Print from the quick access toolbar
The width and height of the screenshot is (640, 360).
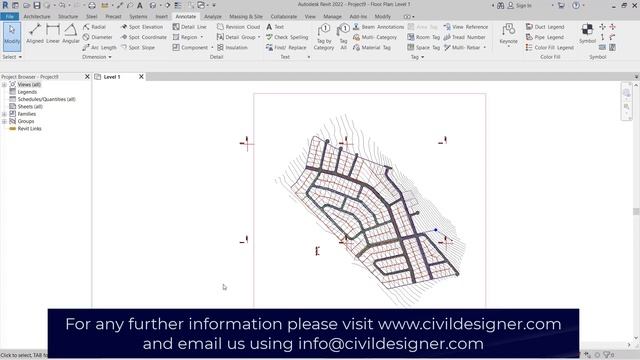pyautogui.click(x=92, y=5)
